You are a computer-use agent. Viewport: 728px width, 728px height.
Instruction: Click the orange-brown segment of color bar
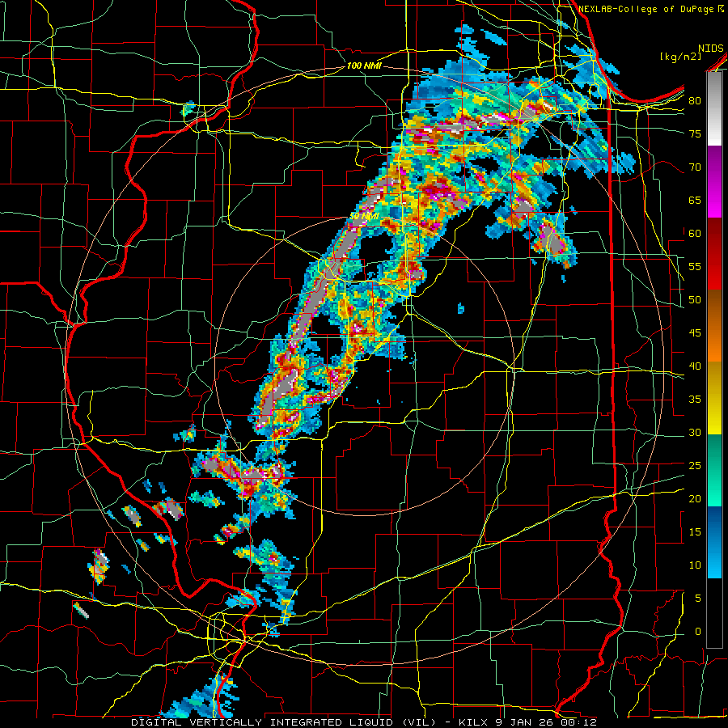[x=714, y=326]
